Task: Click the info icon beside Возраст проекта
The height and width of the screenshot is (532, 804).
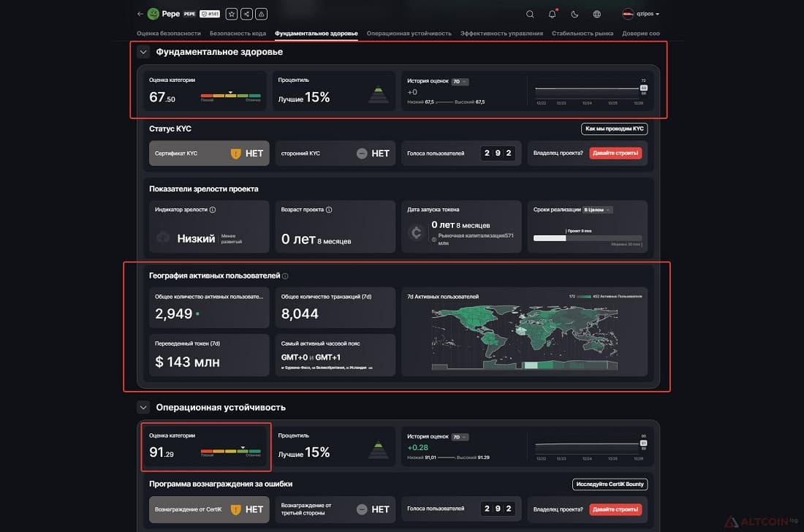Action: [329, 210]
